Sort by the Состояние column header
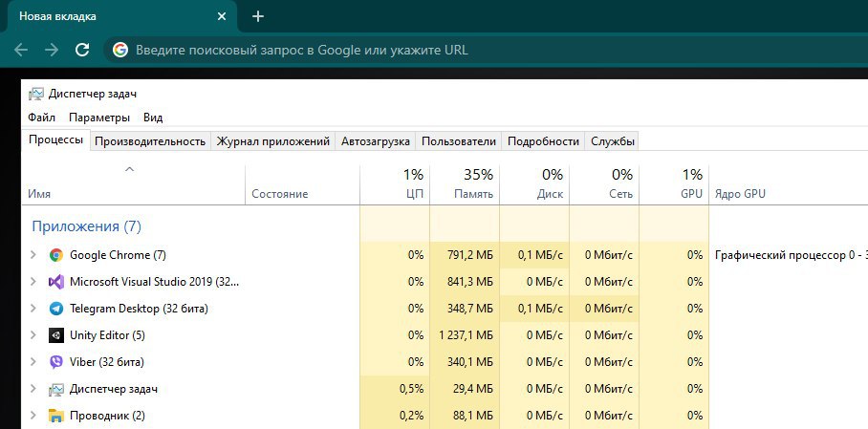This screenshot has width=868, height=429. 302,185
